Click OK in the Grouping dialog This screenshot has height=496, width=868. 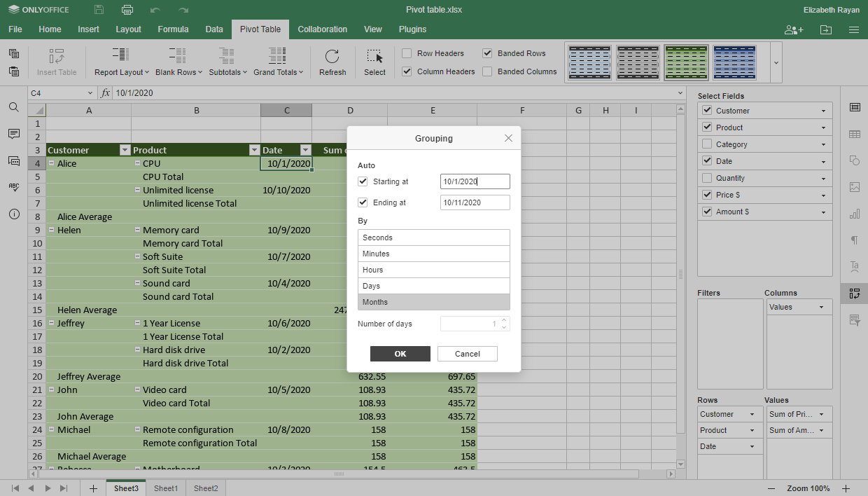click(400, 354)
